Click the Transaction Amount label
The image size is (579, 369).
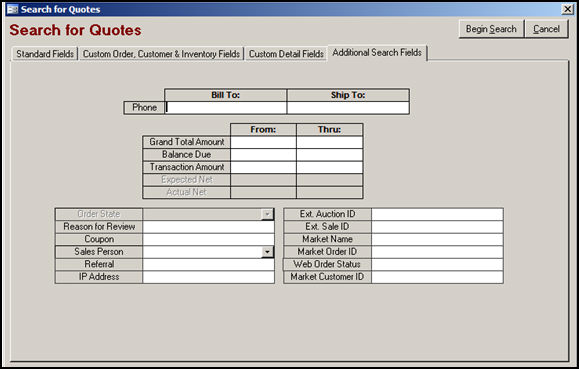coord(186,167)
